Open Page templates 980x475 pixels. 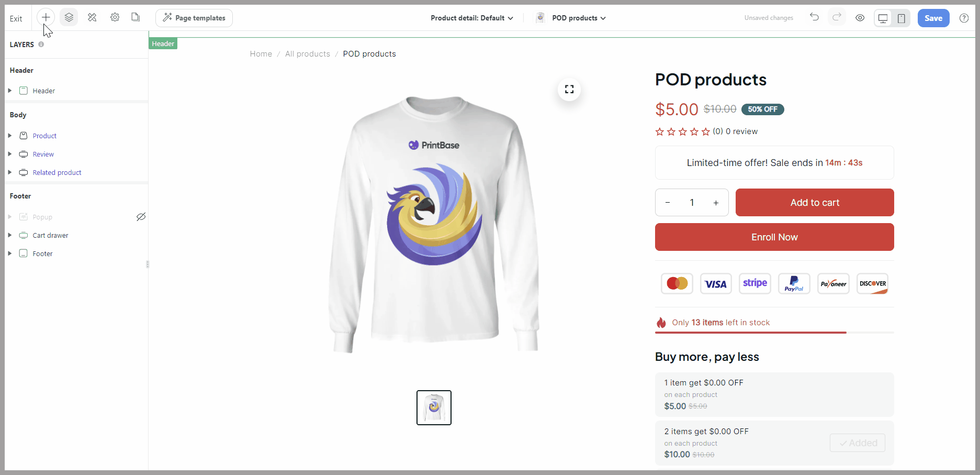194,18
